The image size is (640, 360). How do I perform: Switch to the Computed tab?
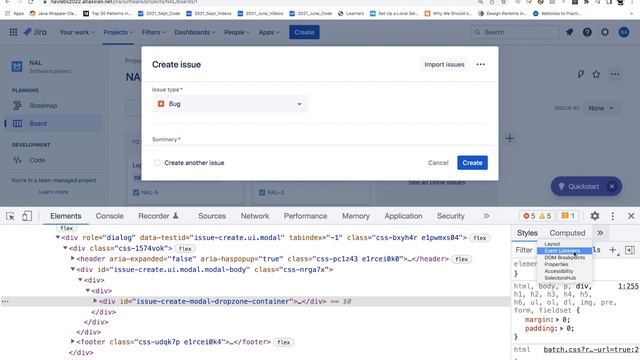point(567,233)
